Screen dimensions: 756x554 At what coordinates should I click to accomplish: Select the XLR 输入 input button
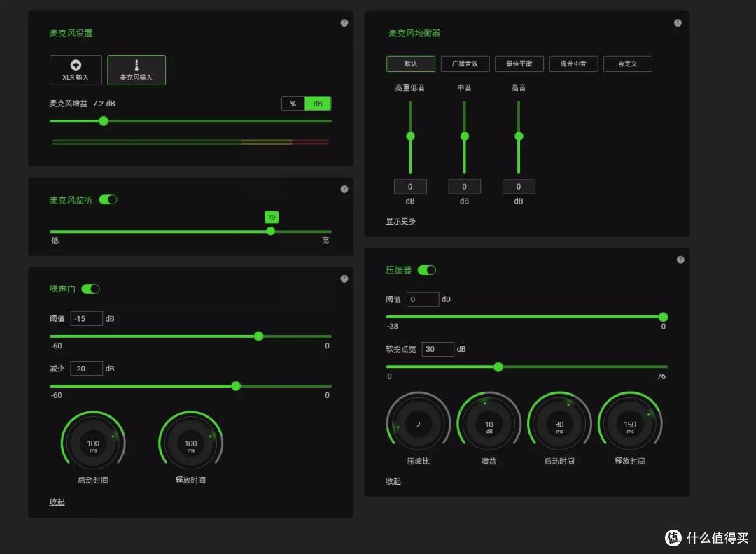[76, 71]
